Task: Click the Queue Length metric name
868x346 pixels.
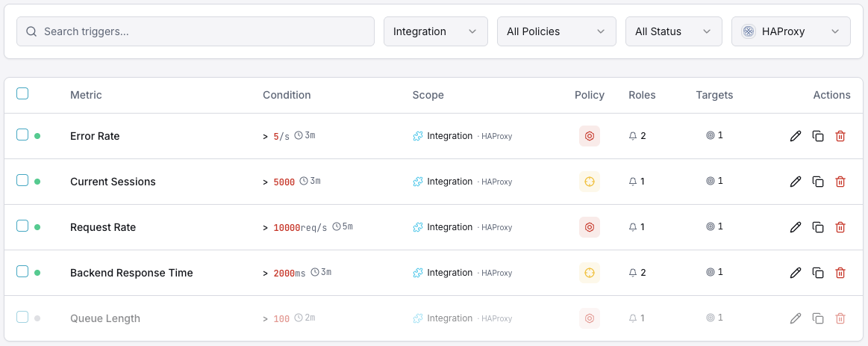Action: 105,318
